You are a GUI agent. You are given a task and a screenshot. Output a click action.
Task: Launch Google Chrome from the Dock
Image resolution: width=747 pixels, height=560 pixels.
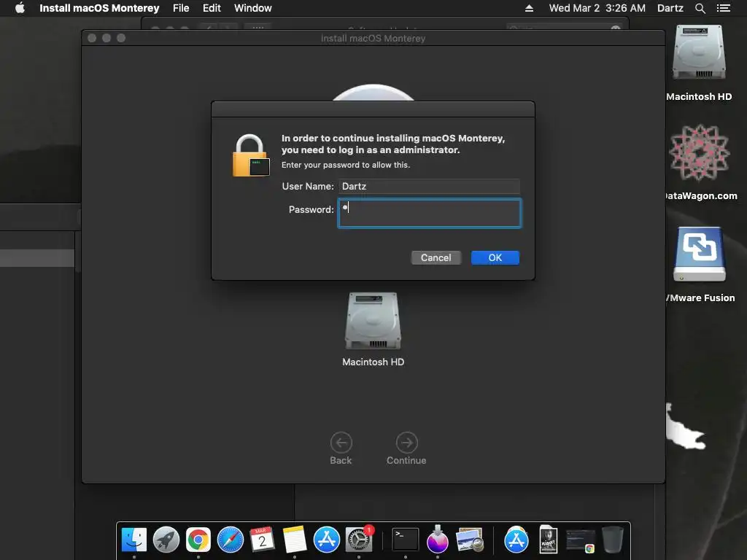point(198,540)
